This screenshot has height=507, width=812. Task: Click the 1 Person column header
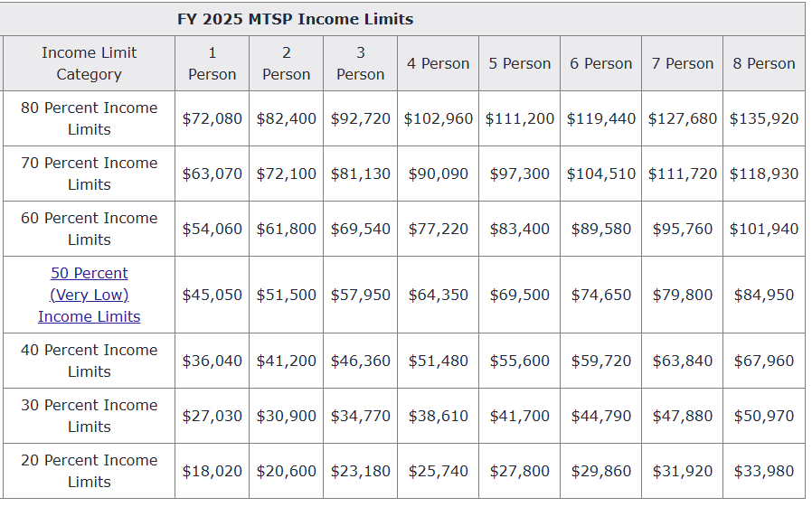click(x=212, y=63)
